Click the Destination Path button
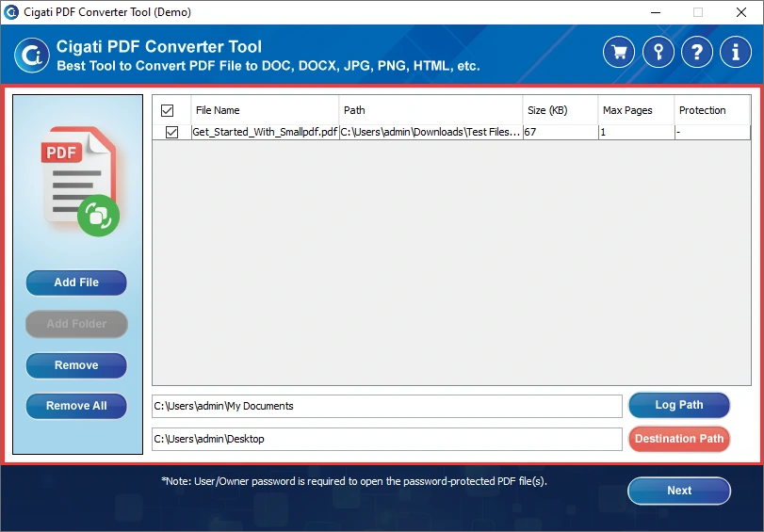 tap(679, 439)
